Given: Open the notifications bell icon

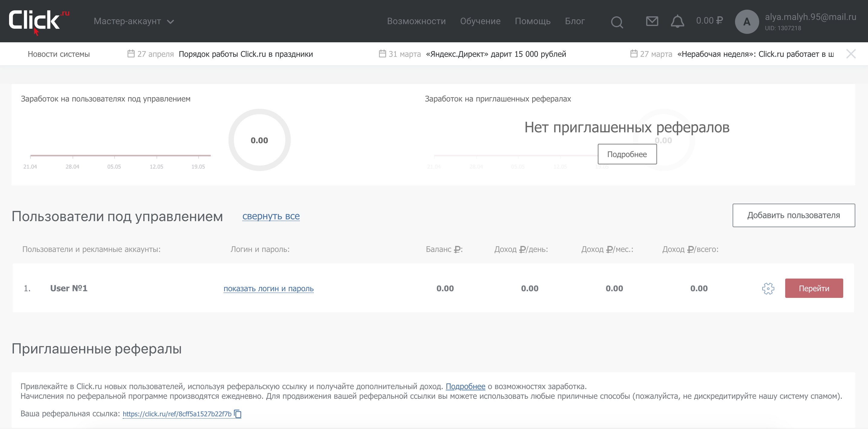Looking at the screenshot, I should [x=677, y=21].
